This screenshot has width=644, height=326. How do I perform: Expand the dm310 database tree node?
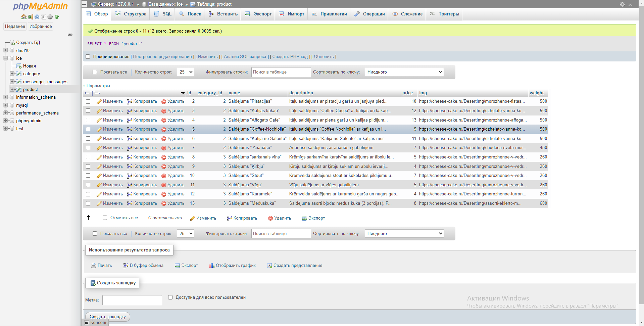[x=5, y=50]
